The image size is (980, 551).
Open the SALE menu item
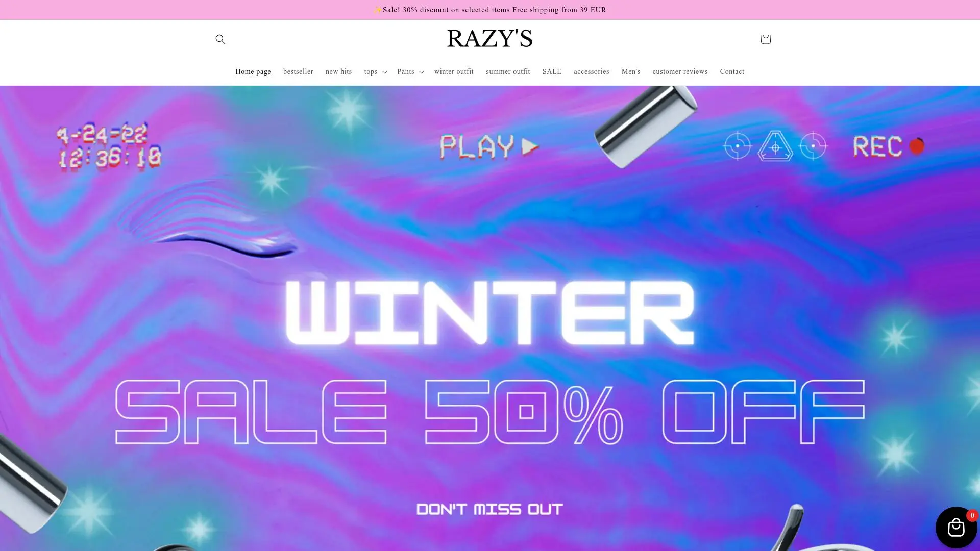pos(552,72)
